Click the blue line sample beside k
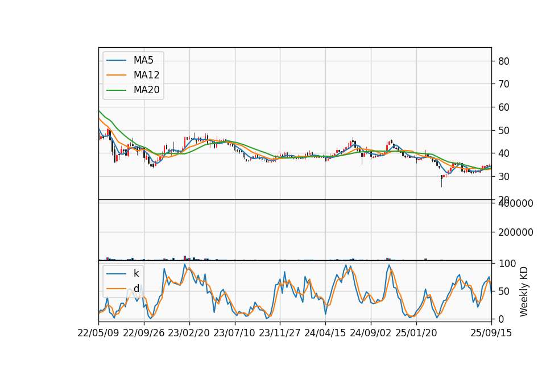Viewport: 546px width, 392px height. tap(116, 274)
